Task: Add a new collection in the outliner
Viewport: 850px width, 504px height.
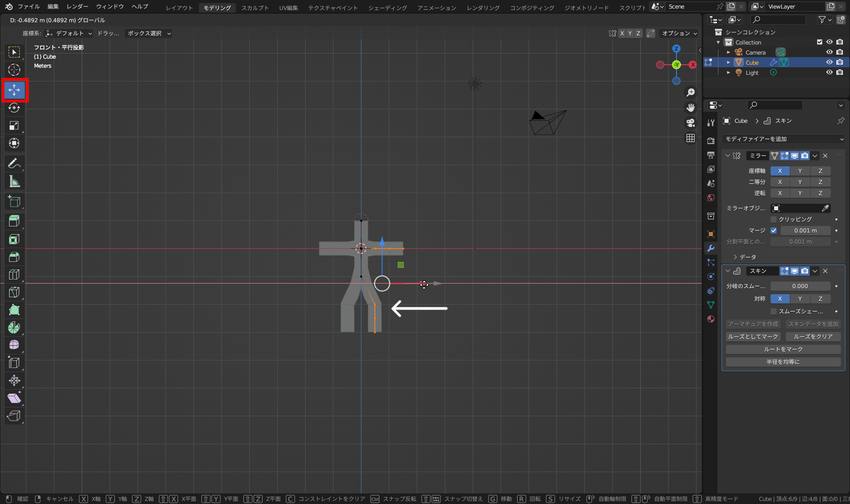Action: (x=840, y=20)
